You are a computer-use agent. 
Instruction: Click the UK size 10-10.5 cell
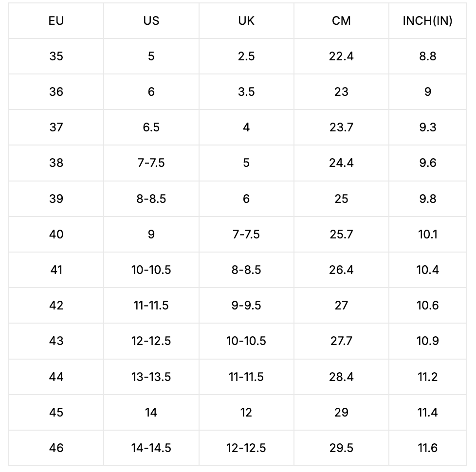246,341
